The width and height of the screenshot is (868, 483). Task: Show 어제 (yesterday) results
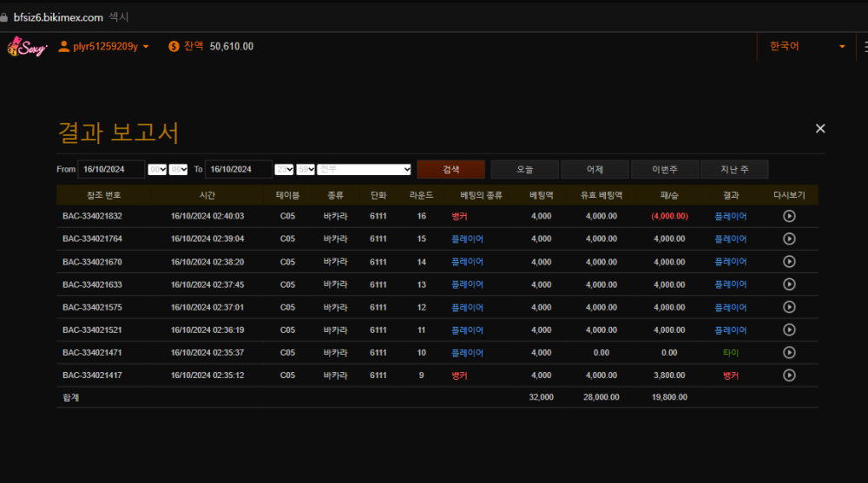point(595,170)
